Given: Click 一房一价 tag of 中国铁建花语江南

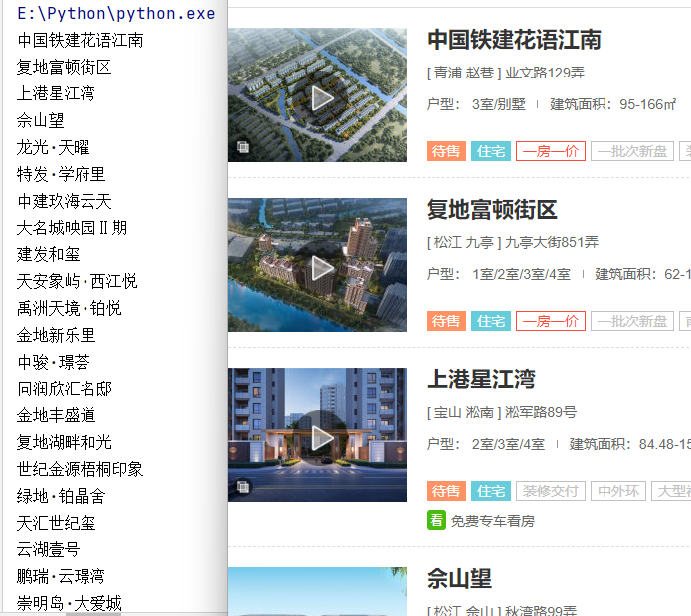Looking at the screenshot, I should (551, 151).
